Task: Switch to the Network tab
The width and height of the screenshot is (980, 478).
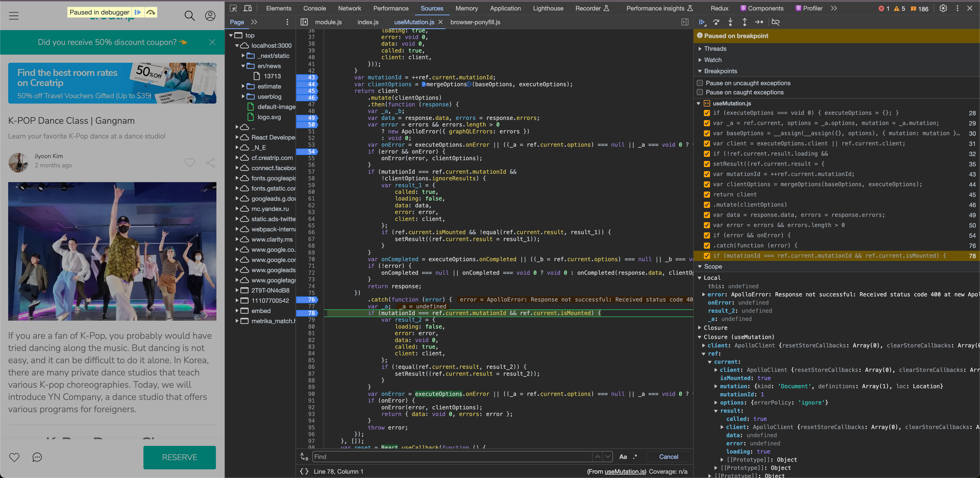Action: pos(349,8)
